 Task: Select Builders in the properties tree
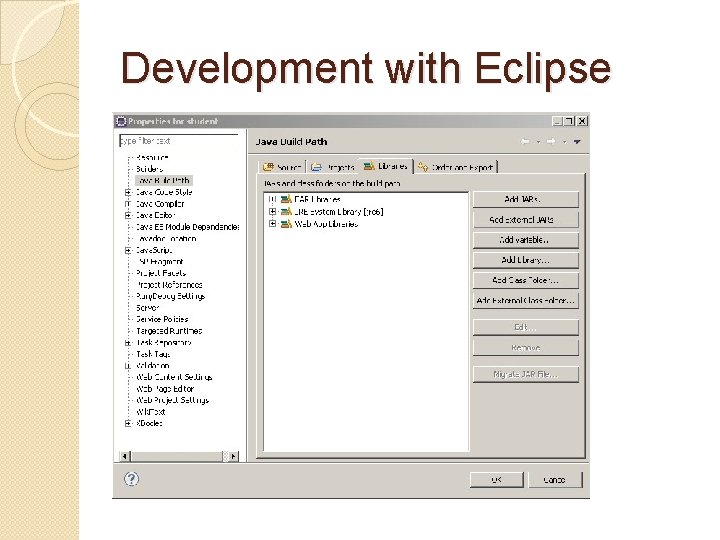pos(150,169)
